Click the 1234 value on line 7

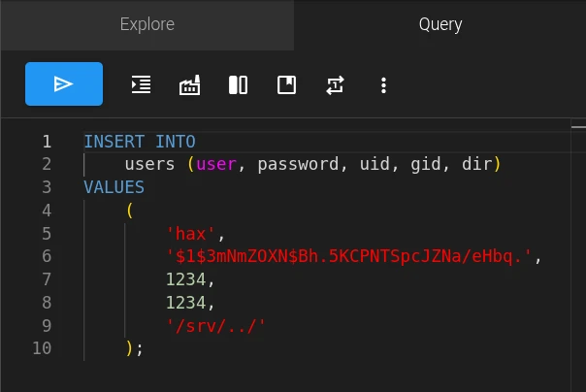[x=185, y=279]
